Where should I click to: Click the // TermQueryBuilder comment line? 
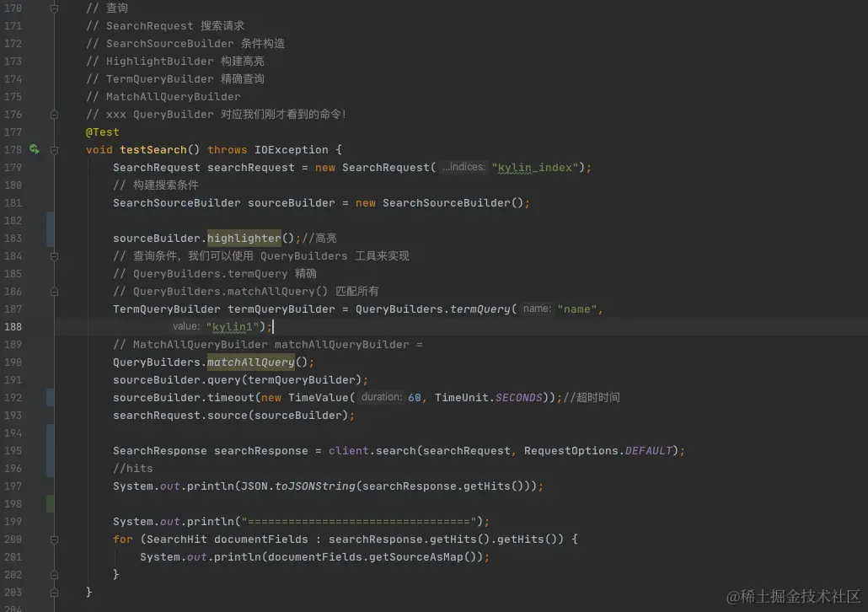pos(175,78)
